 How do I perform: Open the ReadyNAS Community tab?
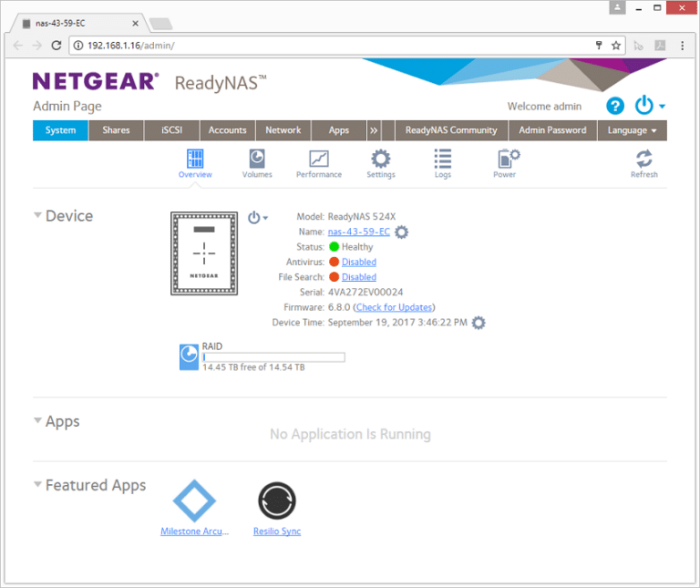coord(451,130)
